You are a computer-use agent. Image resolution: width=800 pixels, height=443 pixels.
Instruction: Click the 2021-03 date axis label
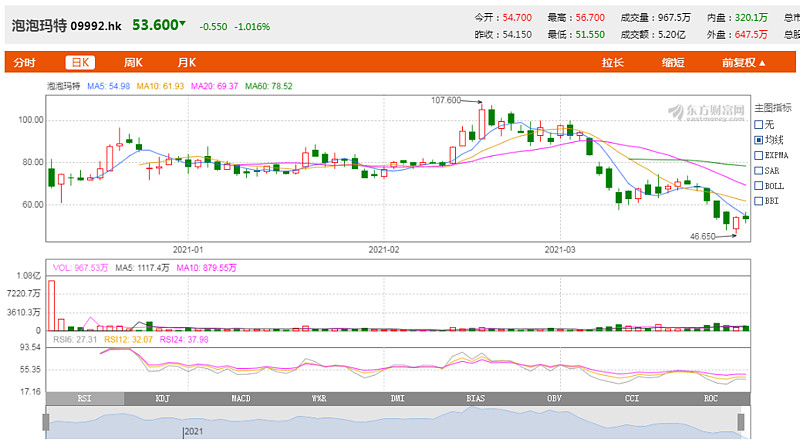pos(560,250)
